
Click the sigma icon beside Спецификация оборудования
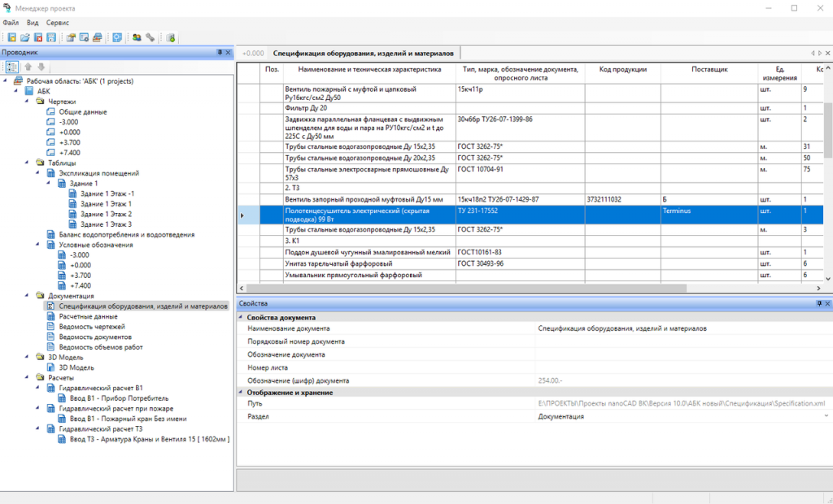click(x=51, y=306)
